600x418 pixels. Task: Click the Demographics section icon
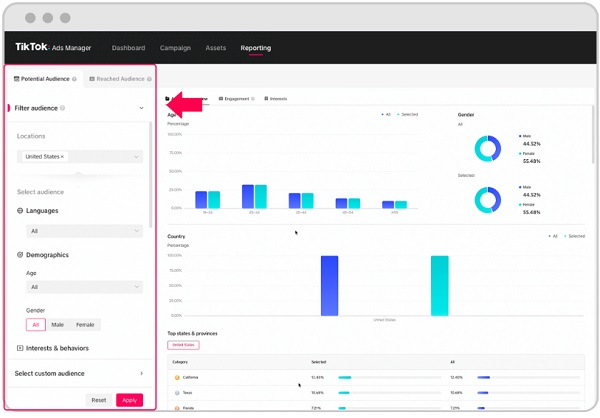(21, 255)
